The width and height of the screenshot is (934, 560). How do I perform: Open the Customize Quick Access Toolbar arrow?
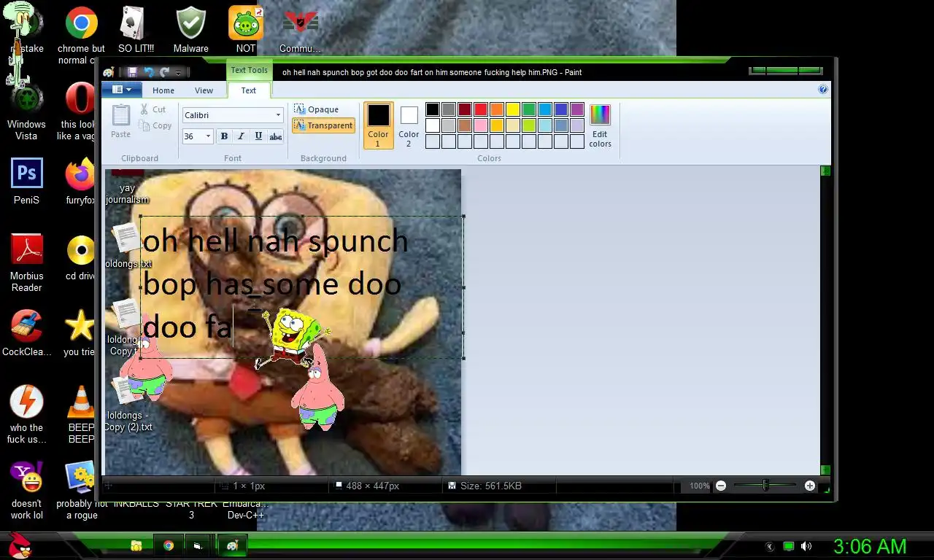click(178, 73)
